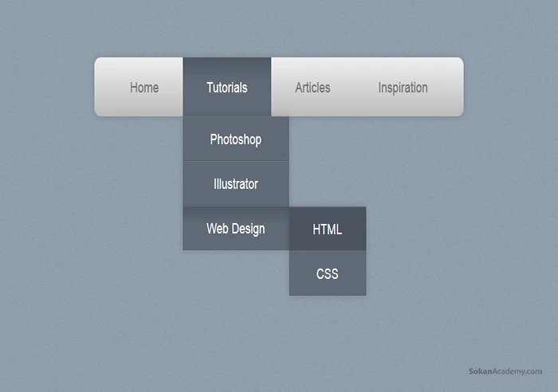Click the Web Design item

(235, 229)
